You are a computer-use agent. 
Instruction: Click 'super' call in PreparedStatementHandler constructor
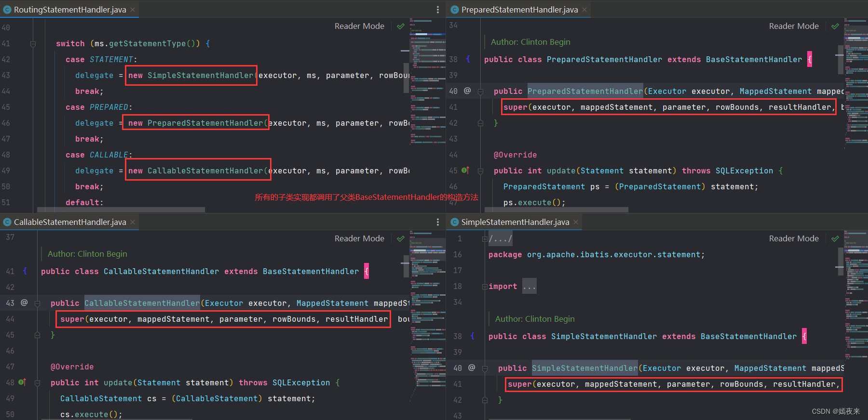click(x=515, y=107)
